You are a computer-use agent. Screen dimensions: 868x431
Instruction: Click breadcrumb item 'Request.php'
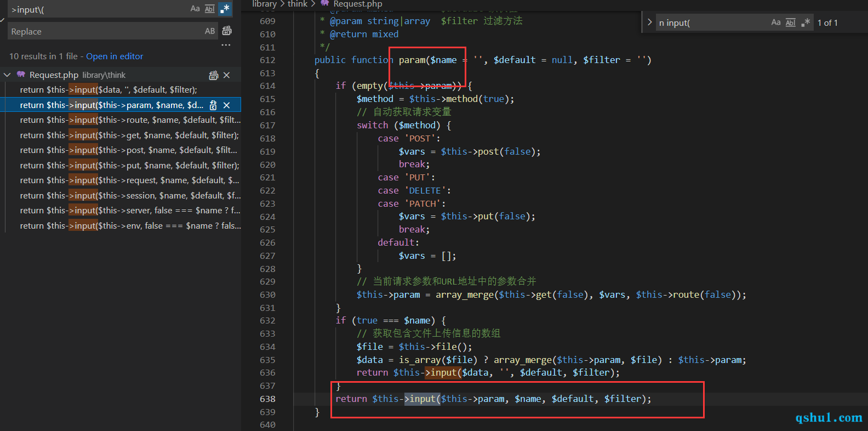pos(357,4)
